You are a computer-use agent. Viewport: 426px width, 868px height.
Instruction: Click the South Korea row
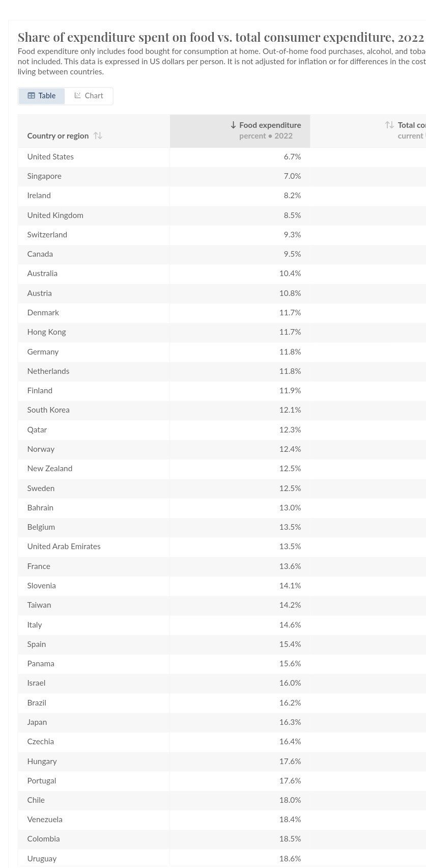[x=48, y=410]
